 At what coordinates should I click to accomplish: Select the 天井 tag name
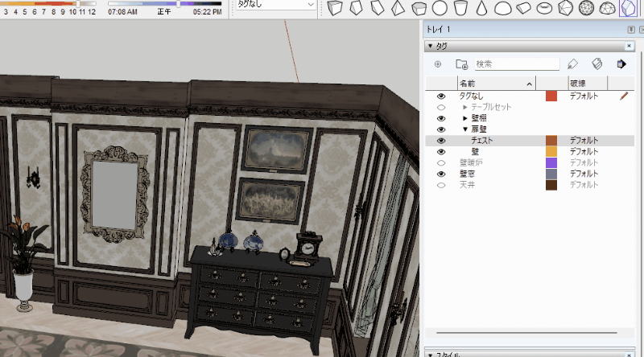(x=467, y=185)
